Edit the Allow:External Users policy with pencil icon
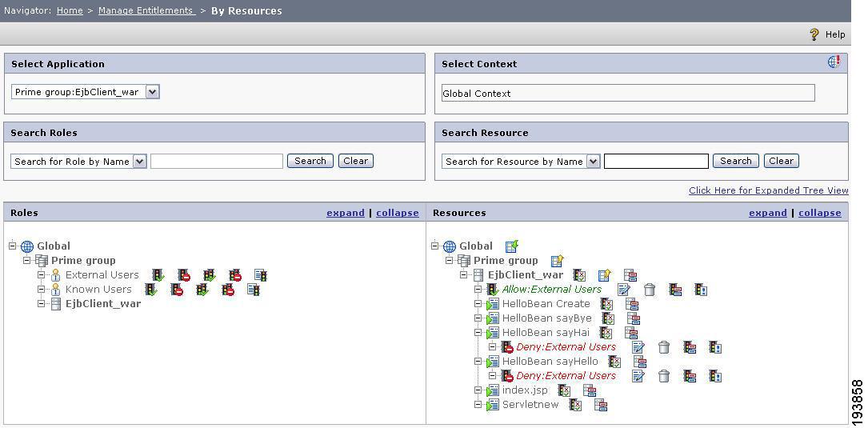Image resolution: width=868 pixels, height=428 pixels. point(624,290)
